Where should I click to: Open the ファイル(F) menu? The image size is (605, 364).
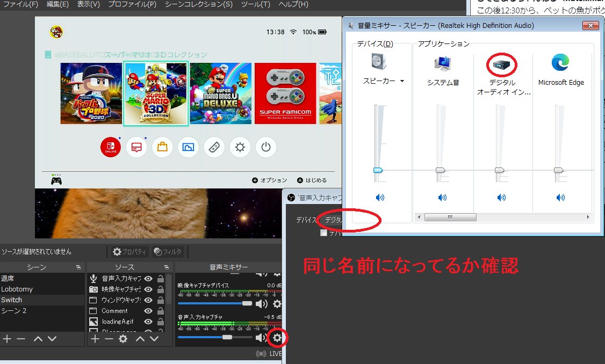point(20,4)
